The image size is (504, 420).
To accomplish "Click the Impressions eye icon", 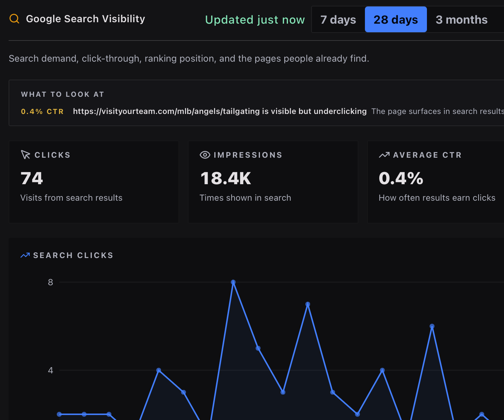I will (x=205, y=155).
